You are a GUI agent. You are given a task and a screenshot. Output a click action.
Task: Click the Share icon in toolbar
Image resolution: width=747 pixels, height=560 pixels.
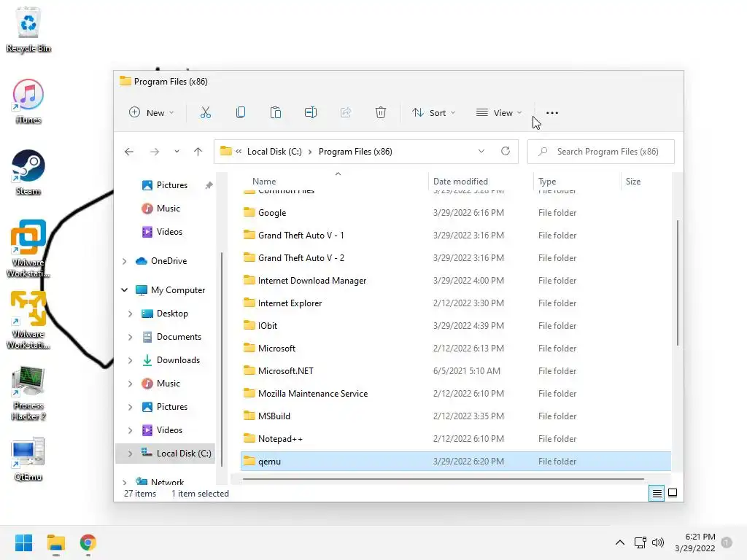(346, 113)
